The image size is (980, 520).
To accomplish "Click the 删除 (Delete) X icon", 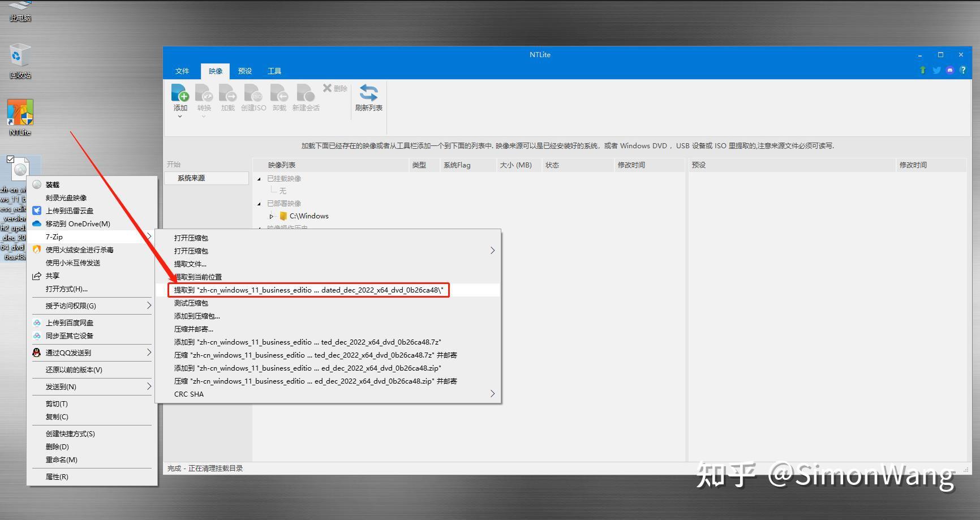I will 327,88.
